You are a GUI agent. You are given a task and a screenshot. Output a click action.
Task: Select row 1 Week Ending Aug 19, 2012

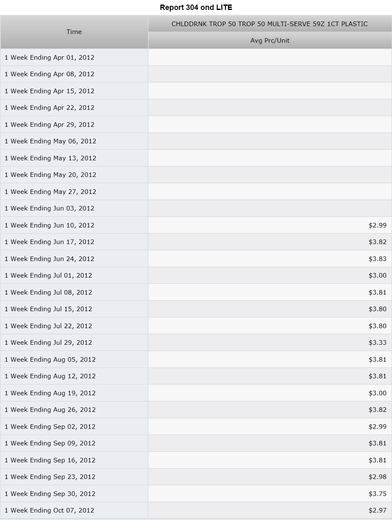[x=196, y=393]
